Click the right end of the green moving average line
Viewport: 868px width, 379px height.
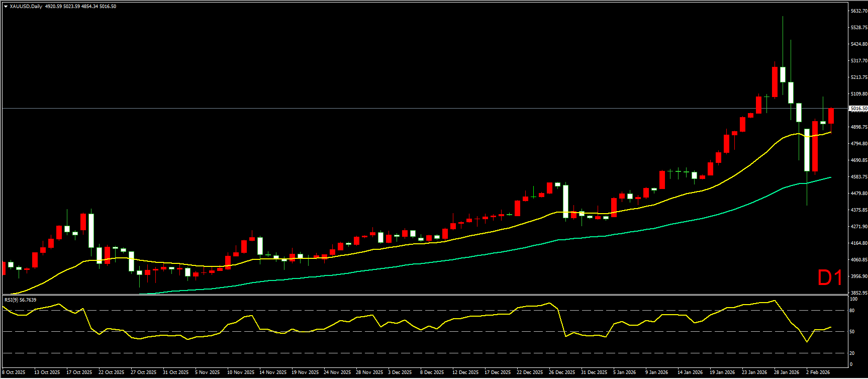click(830, 177)
